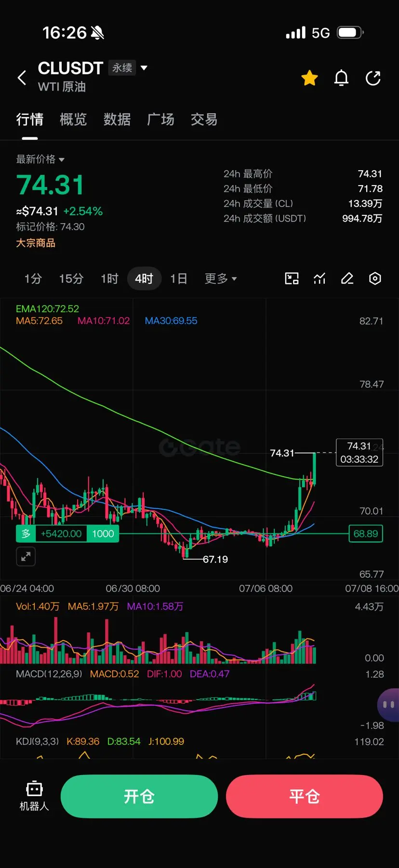
Task: Tap the share icon
Action: [x=373, y=78]
